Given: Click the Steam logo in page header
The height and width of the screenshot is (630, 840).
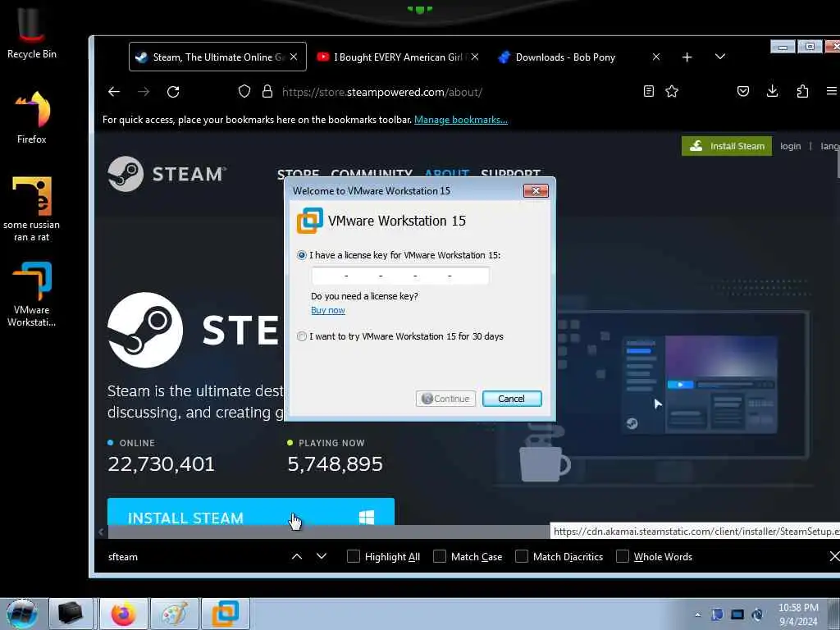Looking at the screenshot, I should point(167,174).
